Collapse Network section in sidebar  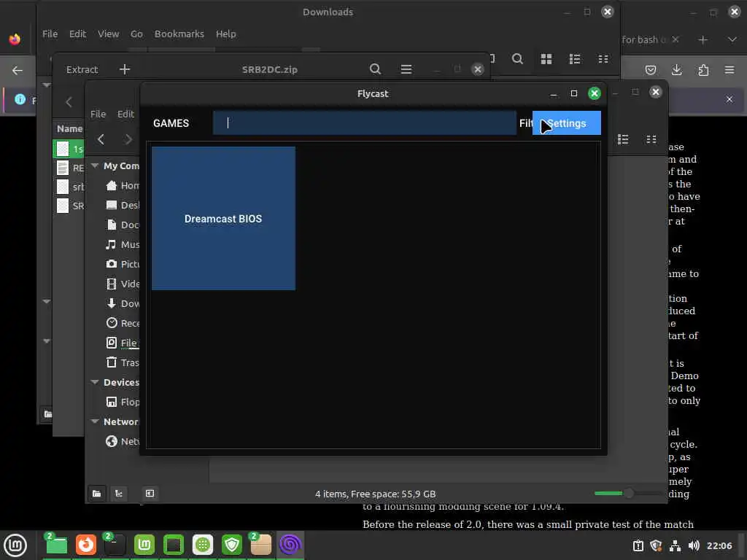[x=95, y=421]
